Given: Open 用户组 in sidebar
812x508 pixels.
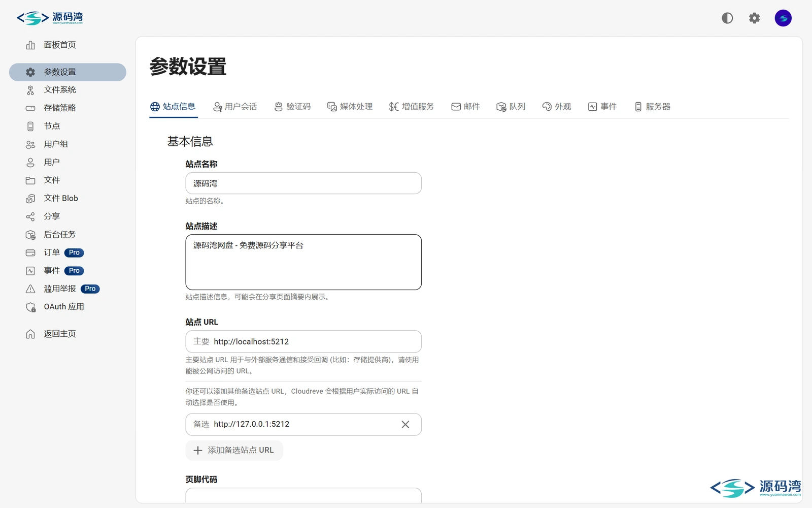Looking at the screenshot, I should [67, 144].
